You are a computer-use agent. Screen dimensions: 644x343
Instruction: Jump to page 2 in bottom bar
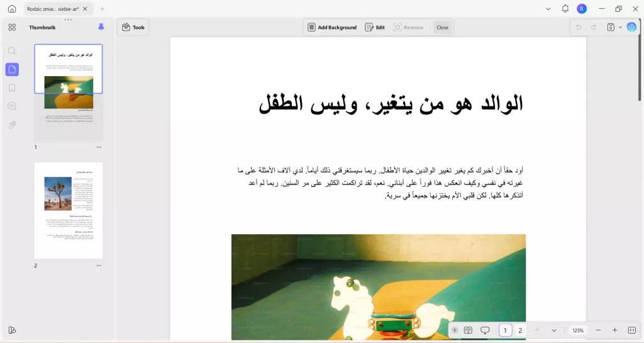(520, 330)
